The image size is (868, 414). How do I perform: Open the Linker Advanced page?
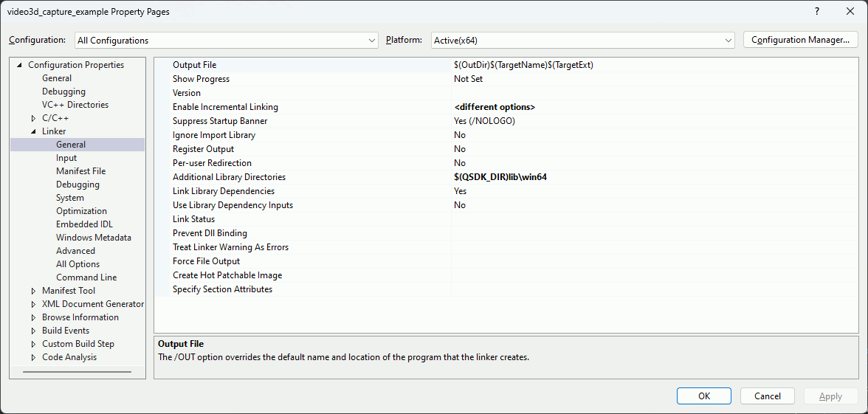75,251
